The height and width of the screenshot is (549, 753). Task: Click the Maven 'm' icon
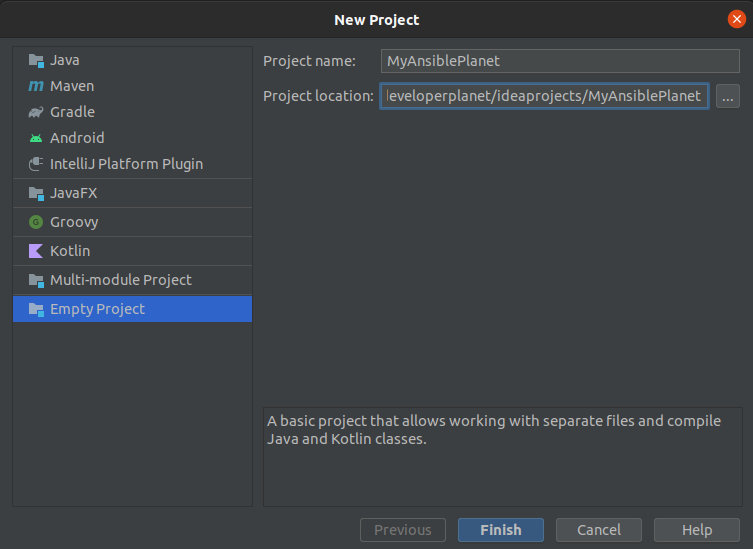tap(37, 86)
